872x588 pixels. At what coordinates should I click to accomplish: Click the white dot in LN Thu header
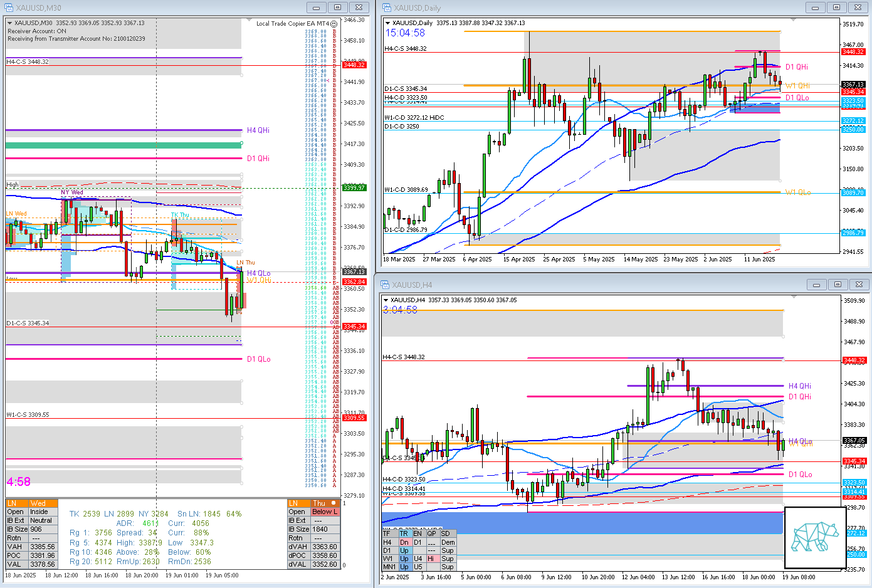334,503
